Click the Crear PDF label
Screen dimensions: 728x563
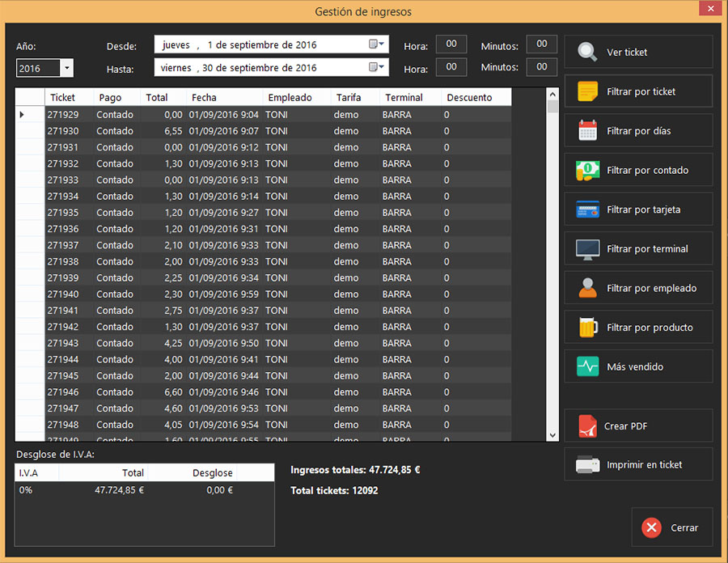(x=625, y=426)
